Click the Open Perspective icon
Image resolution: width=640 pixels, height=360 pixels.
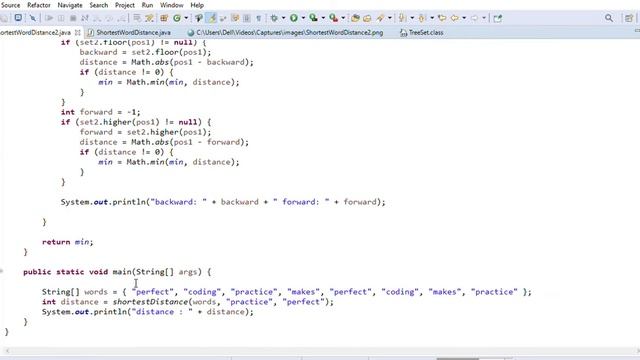pos(629,18)
